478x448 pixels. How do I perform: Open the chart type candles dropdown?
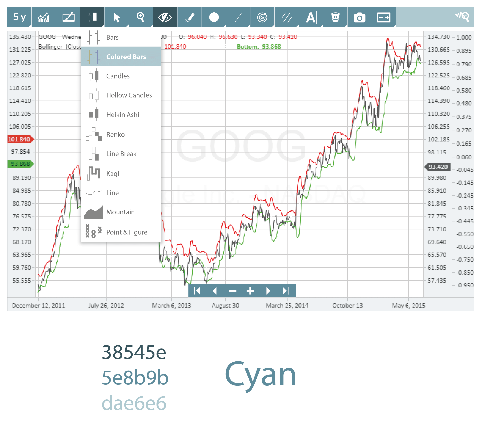[92, 17]
